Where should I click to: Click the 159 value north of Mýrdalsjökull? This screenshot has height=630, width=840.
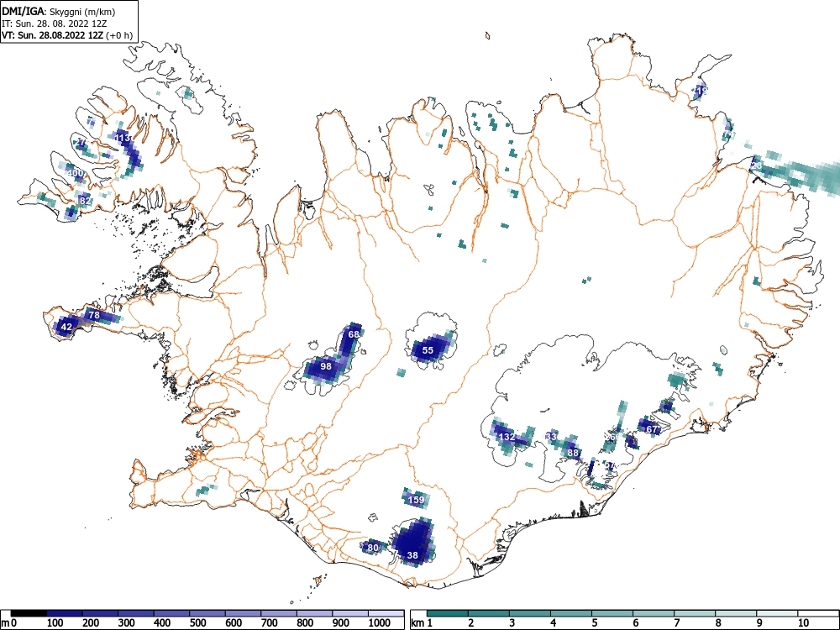coord(417,500)
